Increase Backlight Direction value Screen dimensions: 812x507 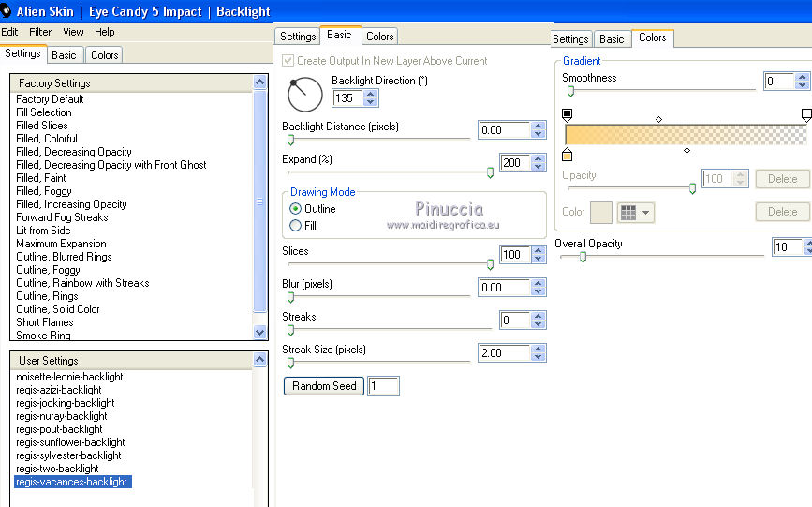[x=370, y=94]
